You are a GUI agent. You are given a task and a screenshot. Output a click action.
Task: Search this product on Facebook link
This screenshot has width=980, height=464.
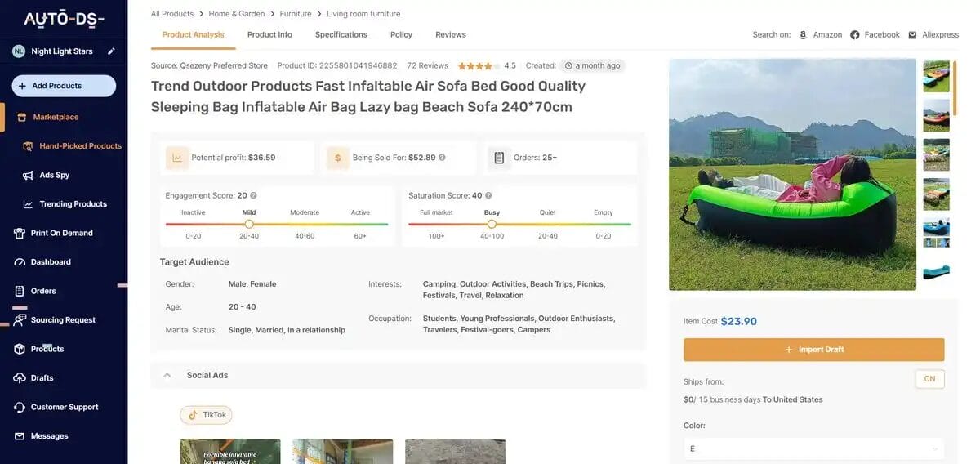[882, 35]
